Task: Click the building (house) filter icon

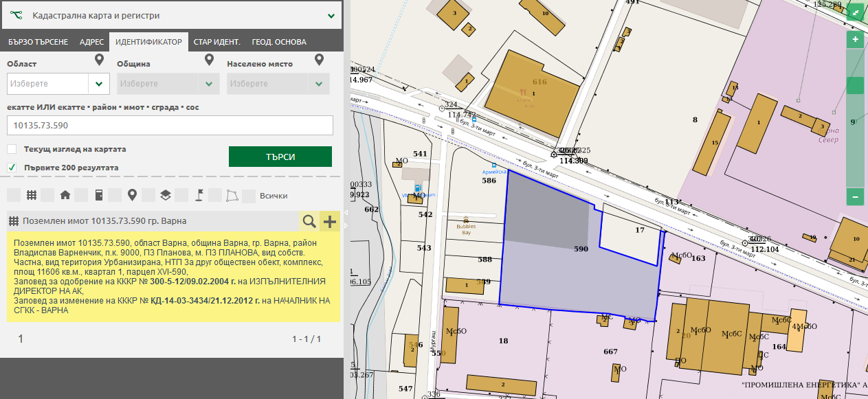Action: (x=65, y=195)
